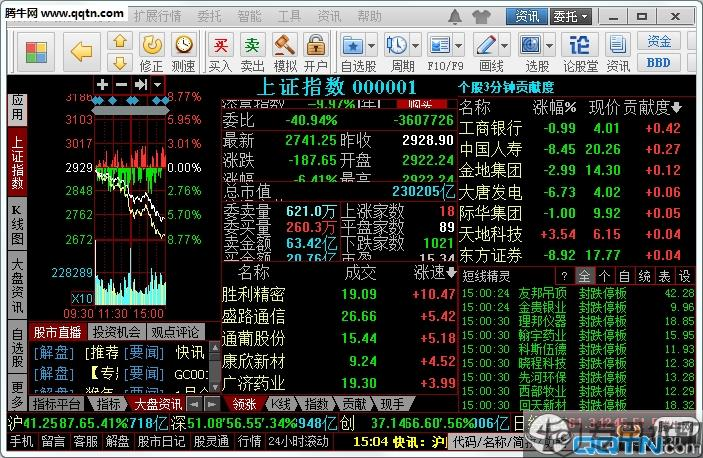The image size is (703, 458).
Task: Open the 开户 account lock icon
Action: click(x=316, y=52)
